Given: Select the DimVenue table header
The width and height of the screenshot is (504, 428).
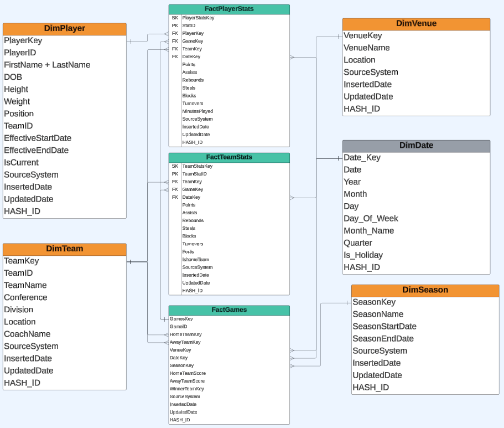Looking at the screenshot, I should click(x=416, y=24).
